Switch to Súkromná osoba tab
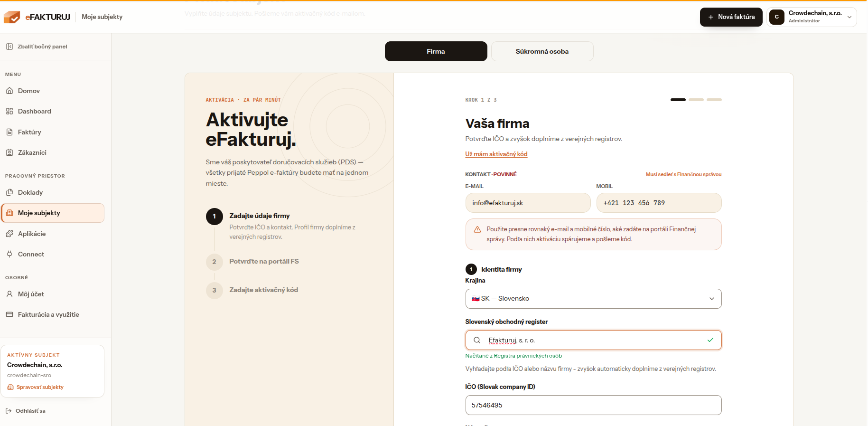This screenshot has height=426, width=868. click(542, 51)
